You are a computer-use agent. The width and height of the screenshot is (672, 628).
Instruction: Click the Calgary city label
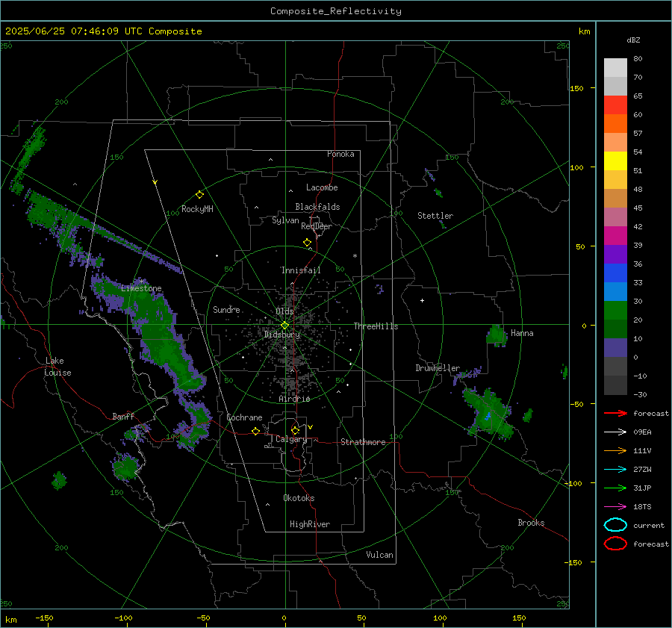(x=291, y=439)
